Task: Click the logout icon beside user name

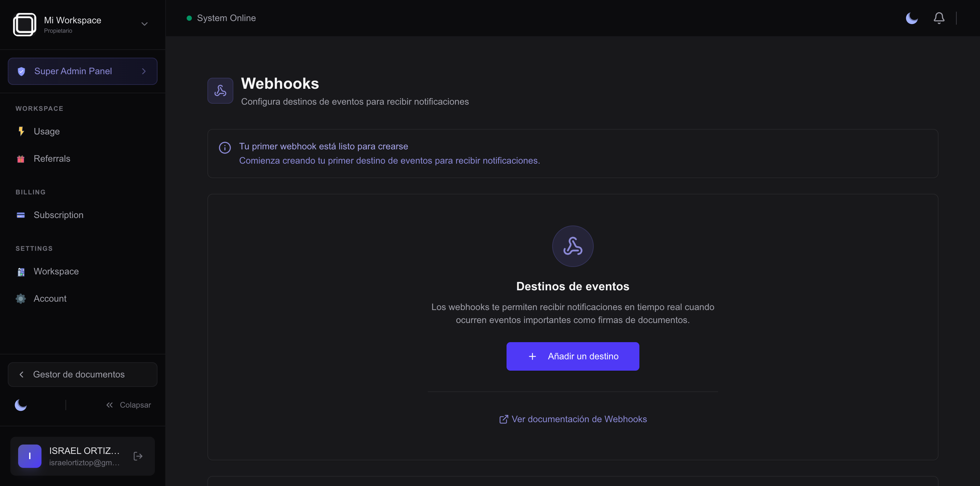Action: coord(138,456)
